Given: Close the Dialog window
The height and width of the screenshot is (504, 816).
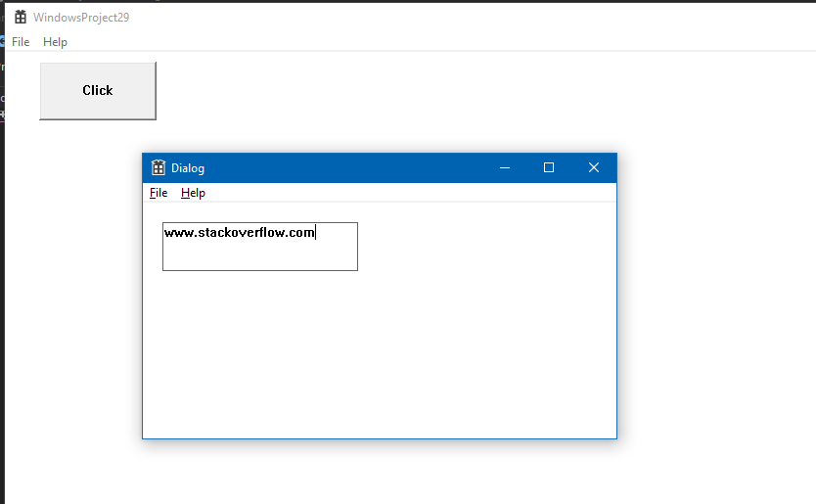Looking at the screenshot, I should click(594, 167).
